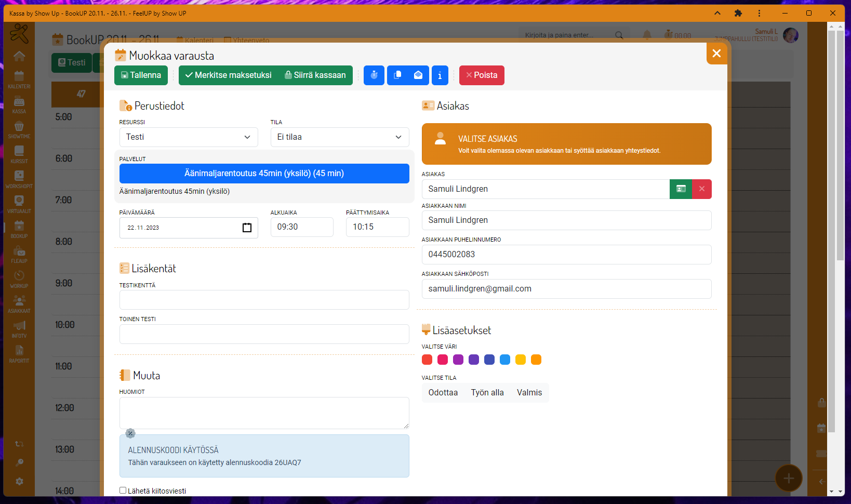Set booking status to Odottaa

click(x=443, y=393)
